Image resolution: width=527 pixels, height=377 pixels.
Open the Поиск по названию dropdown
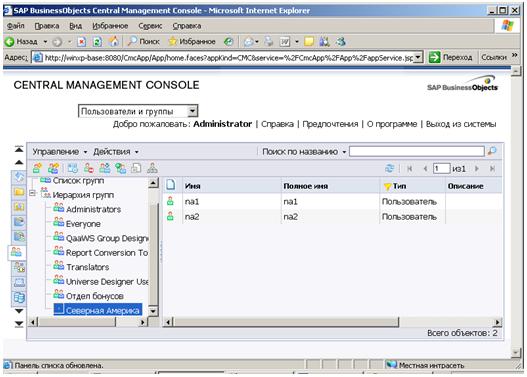tap(304, 152)
